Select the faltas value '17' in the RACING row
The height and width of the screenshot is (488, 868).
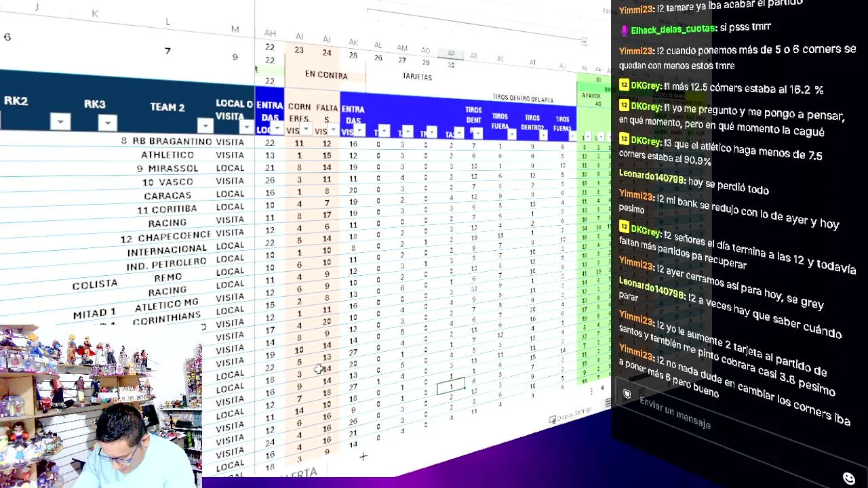(326, 215)
